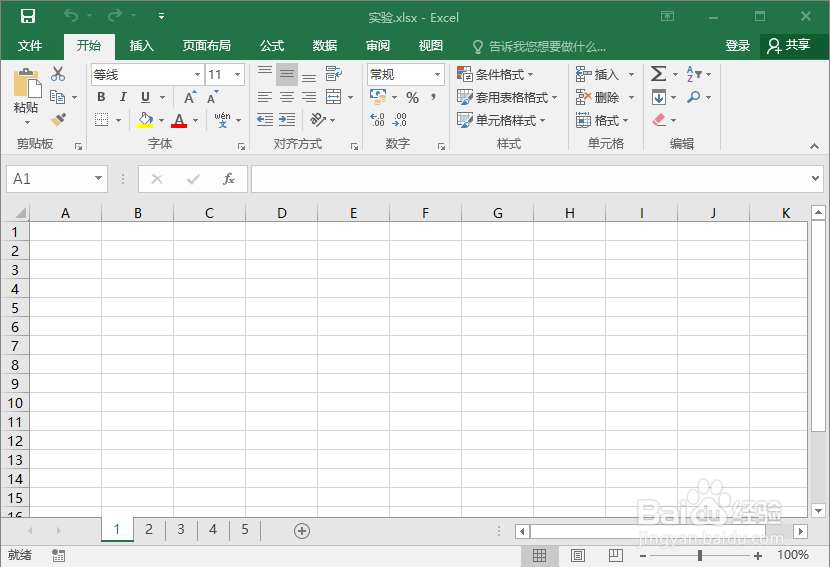Increase font size with large A
The image size is (830, 567).
[190, 97]
